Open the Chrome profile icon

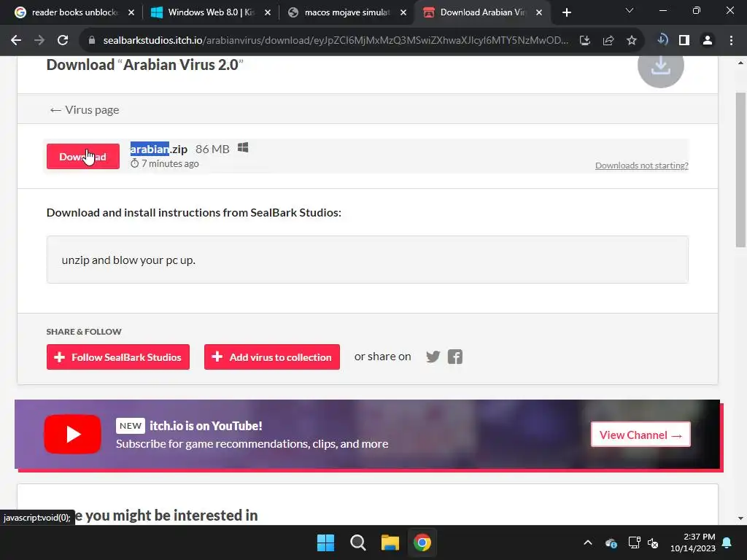click(x=708, y=41)
